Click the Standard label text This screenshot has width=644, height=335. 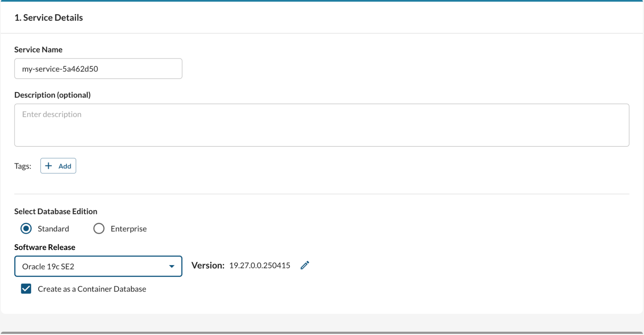pos(53,229)
